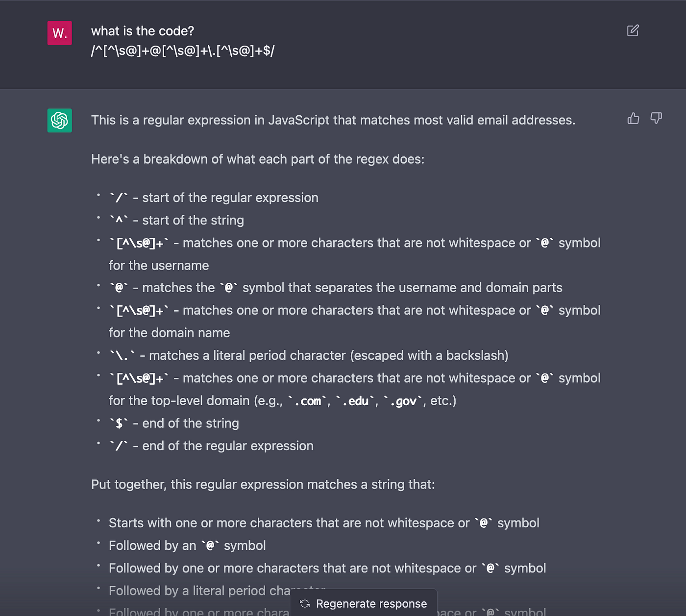The image size is (686, 616).
Task: Click the inline .com code snippet
Action: click(308, 401)
